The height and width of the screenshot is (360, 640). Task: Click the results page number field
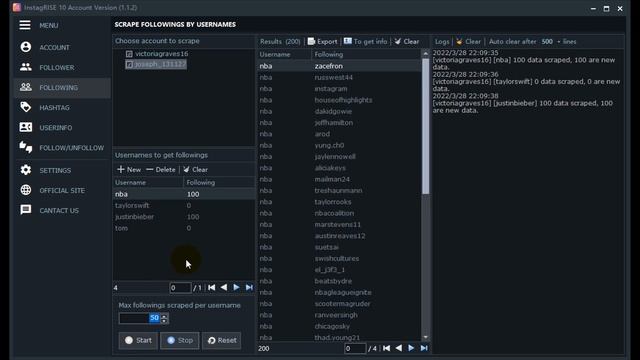point(355,349)
